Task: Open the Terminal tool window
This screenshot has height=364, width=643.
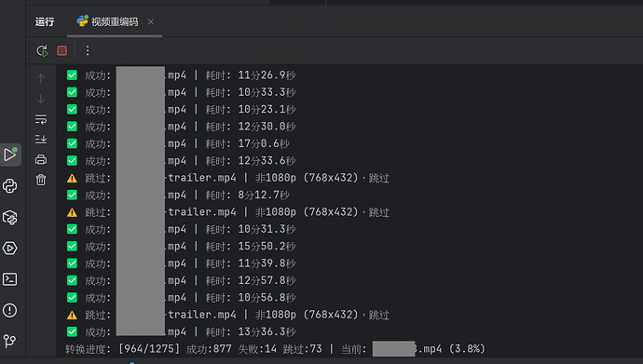Action: (10, 279)
